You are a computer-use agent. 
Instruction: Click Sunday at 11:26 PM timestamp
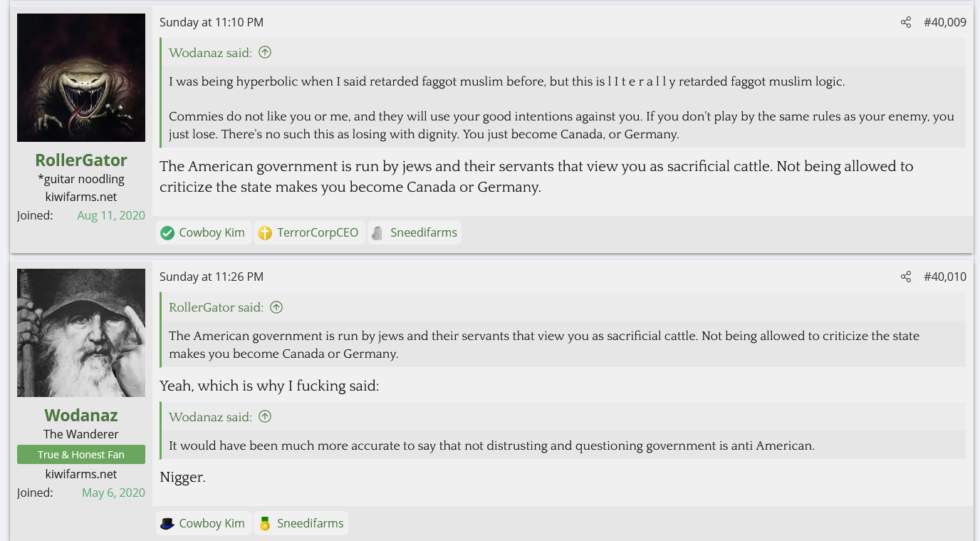(x=212, y=277)
